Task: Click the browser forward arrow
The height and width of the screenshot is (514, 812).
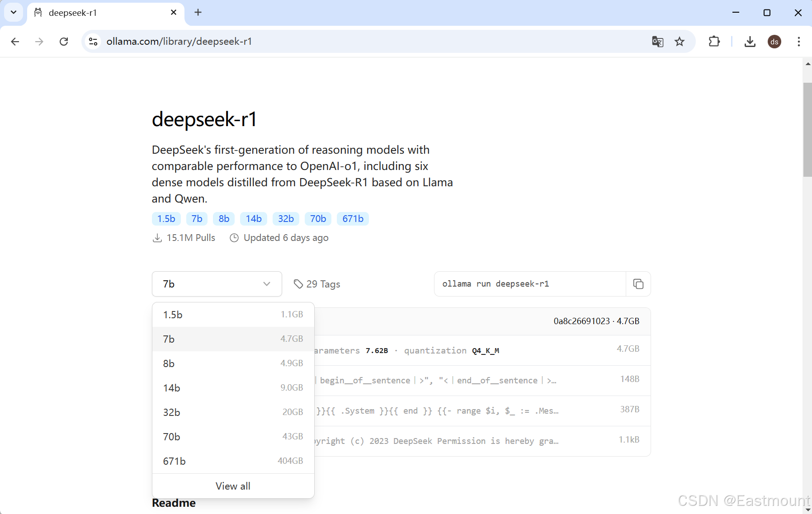Action: click(39, 42)
